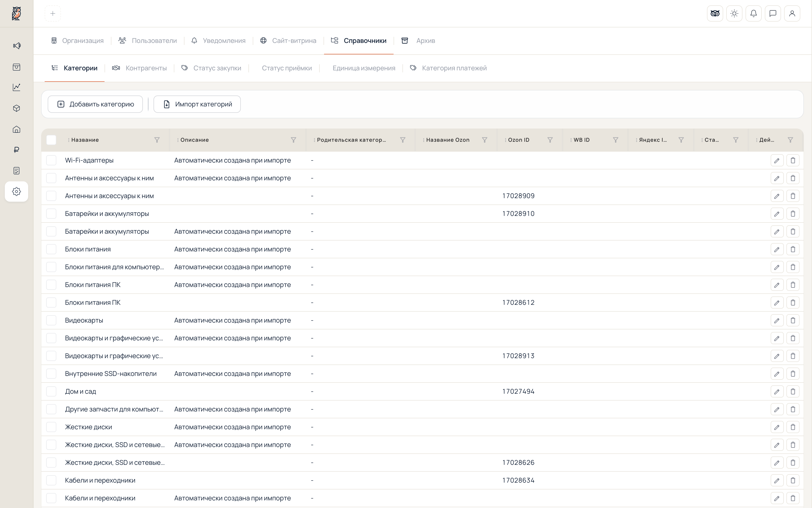Open the Яндекс column filter
The height and width of the screenshot is (508, 812).
coord(681,140)
